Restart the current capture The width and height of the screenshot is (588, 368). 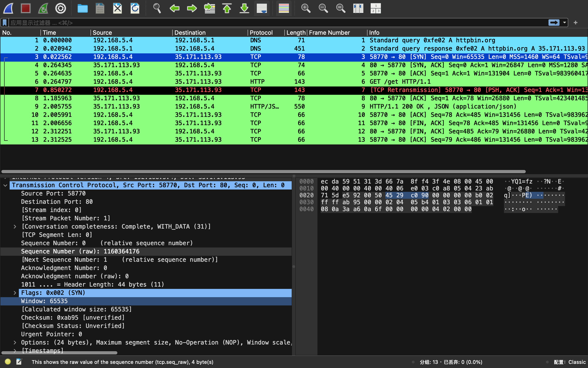coord(43,9)
